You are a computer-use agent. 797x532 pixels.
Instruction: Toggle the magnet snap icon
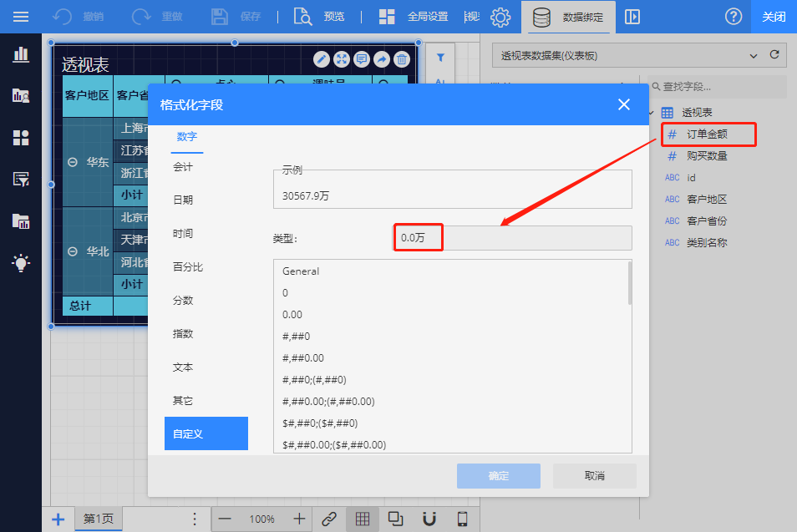click(x=429, y=519)
